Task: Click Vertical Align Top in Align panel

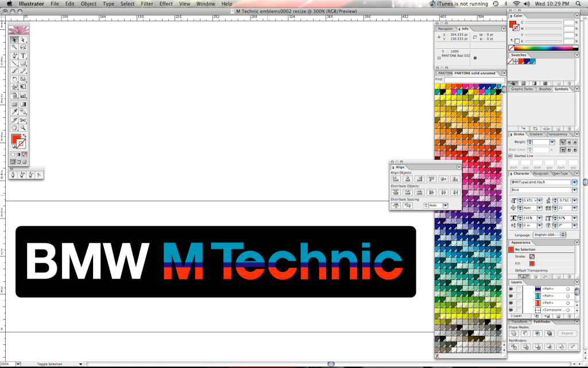Action: click(x=431, y=179)
